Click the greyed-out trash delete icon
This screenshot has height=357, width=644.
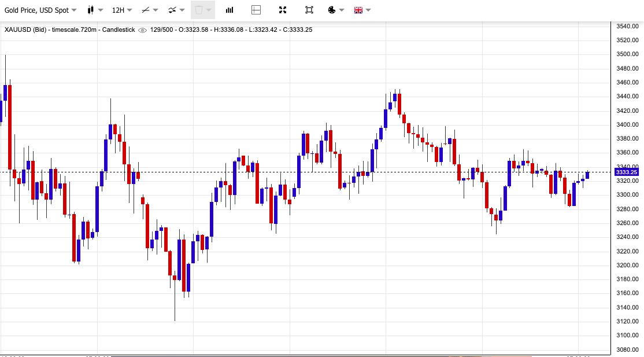coord(199,10)
